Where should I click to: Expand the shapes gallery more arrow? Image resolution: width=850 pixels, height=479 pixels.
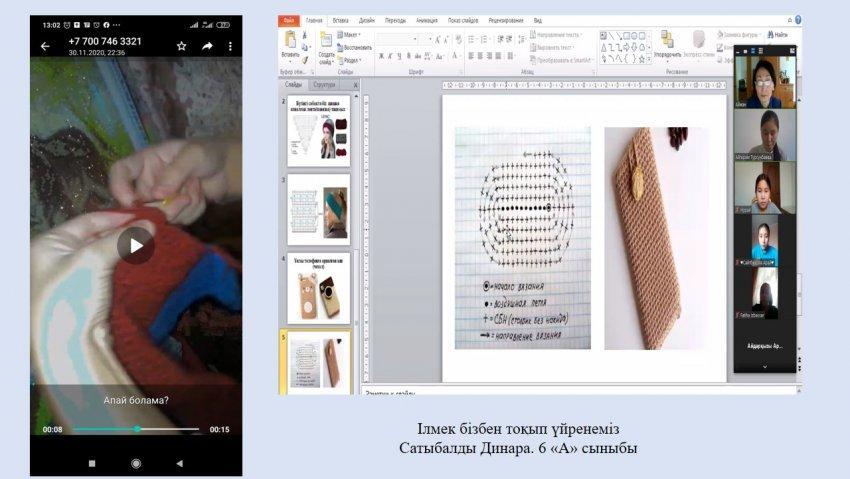point(649,59)
